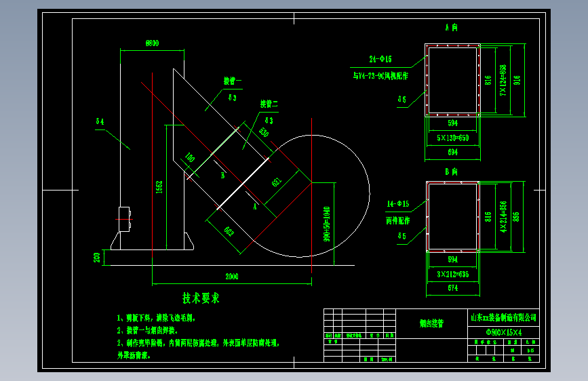Select the 896 vertical dimension
The image size is (588, 381).
[x=515, y=217]
